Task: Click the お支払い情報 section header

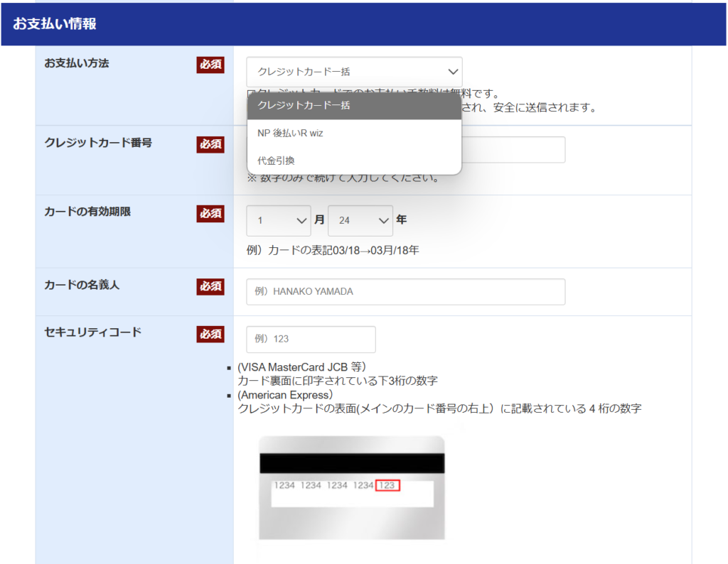Action: pyautogui.click(x=55, y=24)
